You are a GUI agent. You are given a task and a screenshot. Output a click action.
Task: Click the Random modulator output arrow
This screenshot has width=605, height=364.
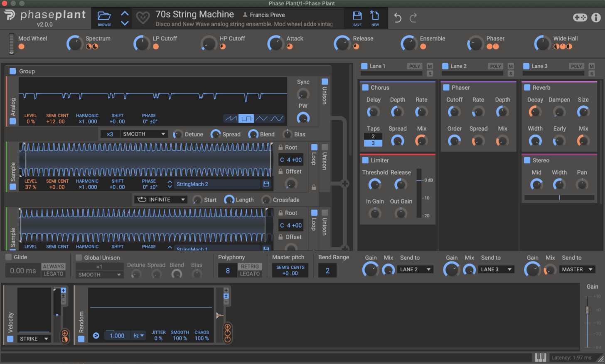[219, 316]
